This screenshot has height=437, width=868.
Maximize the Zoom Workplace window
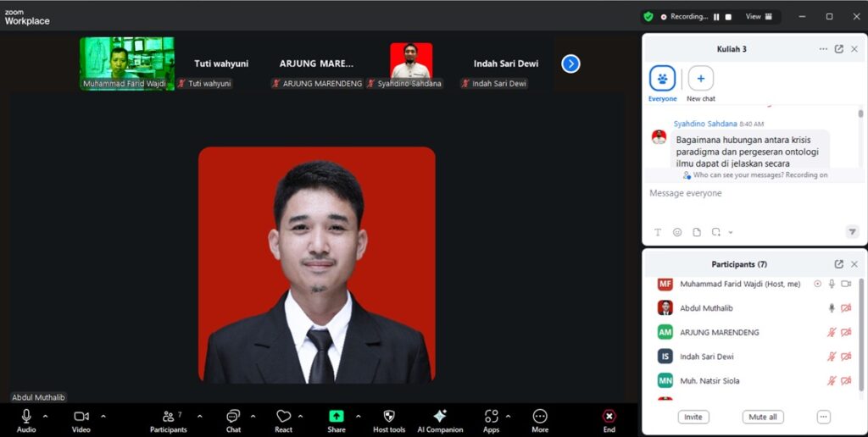click(x=829, y=17)
